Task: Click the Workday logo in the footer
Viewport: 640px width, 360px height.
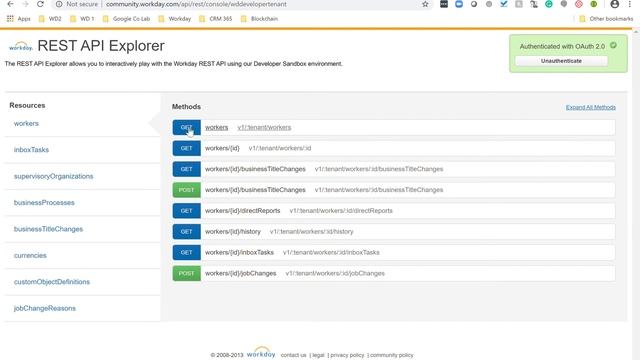Action: 261,352
